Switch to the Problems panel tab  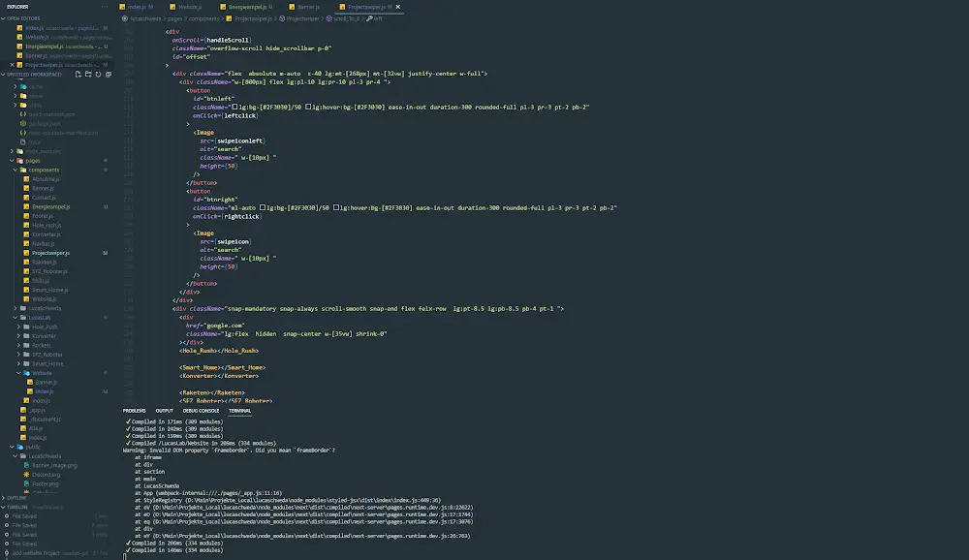134,411
